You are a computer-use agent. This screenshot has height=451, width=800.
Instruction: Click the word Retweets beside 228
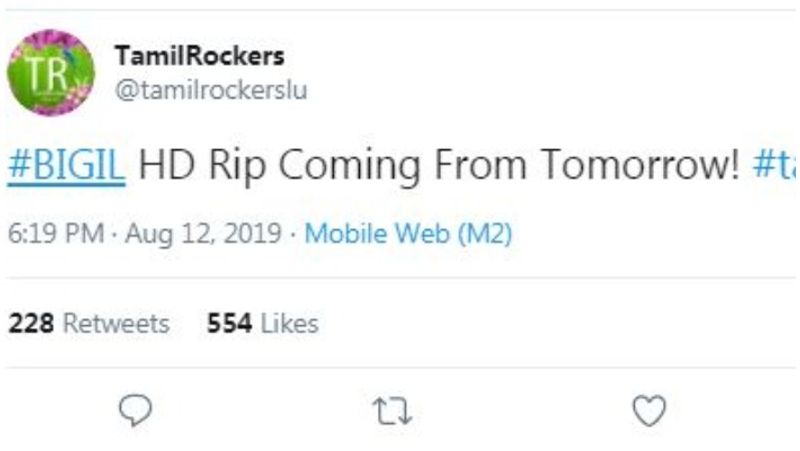tap(116, 324)
